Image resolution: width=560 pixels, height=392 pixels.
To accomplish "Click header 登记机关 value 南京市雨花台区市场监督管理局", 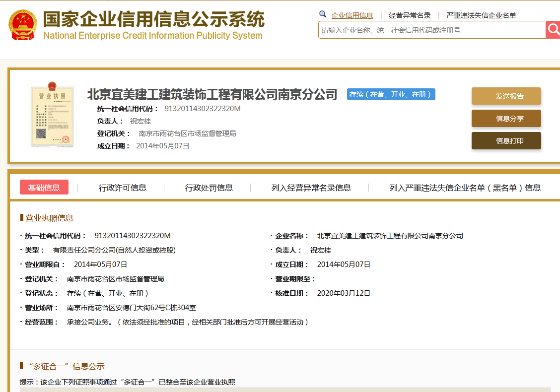I will [188, 133].
